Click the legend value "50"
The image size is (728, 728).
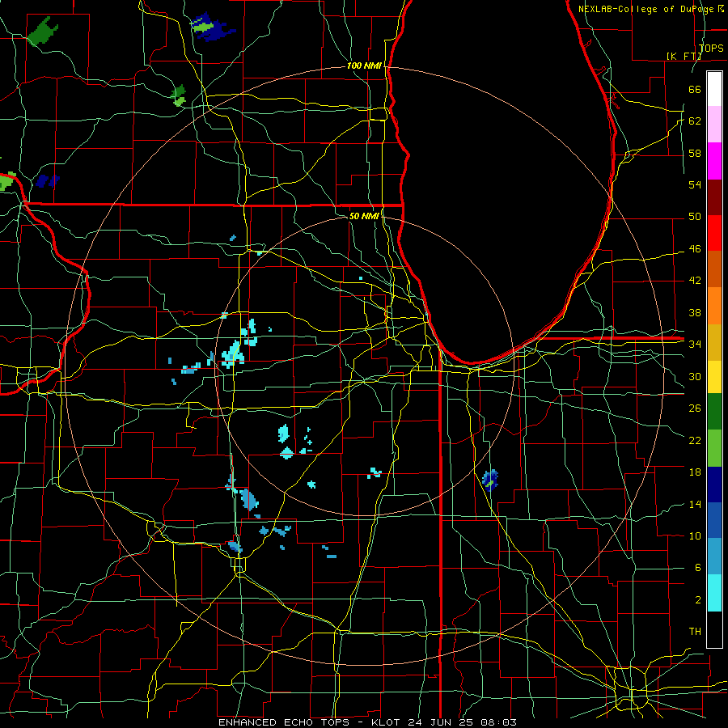tap(695, 217)
